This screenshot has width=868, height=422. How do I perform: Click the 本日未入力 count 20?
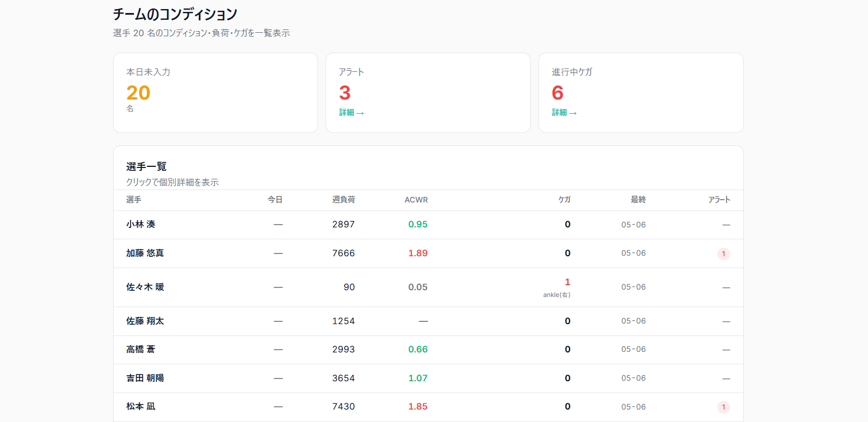coord(138,93)
